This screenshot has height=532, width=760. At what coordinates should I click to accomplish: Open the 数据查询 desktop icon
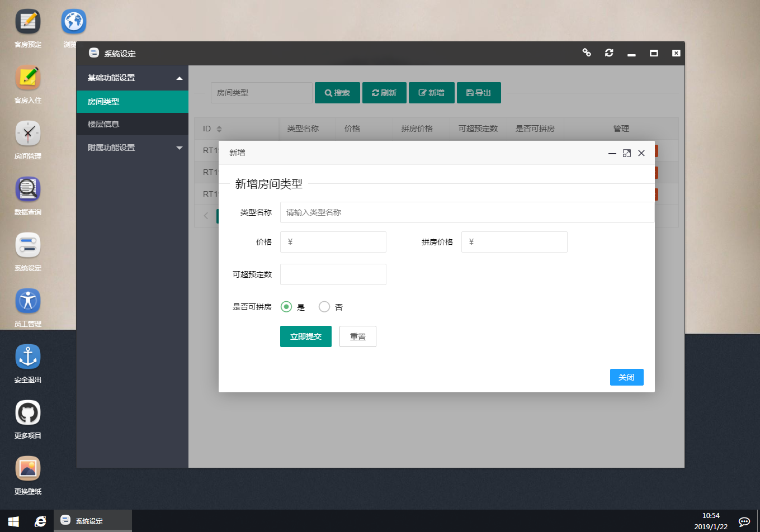click(28, 189)
